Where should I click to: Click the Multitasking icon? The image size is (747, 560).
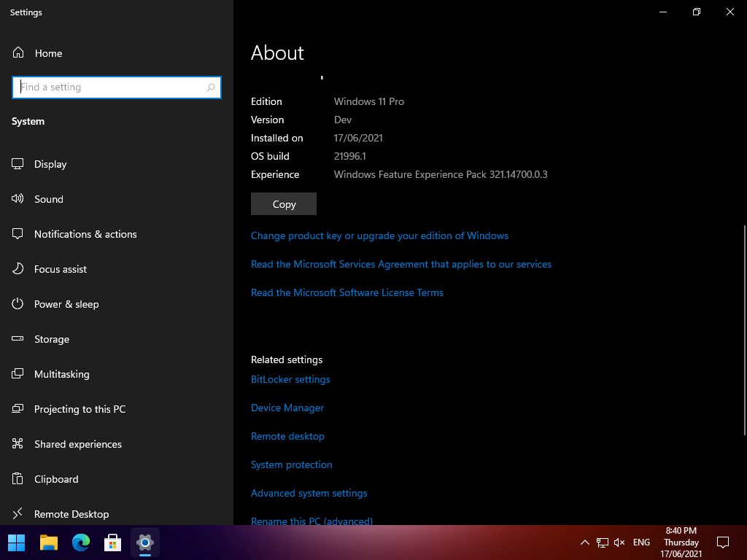(x=18, y=374)
